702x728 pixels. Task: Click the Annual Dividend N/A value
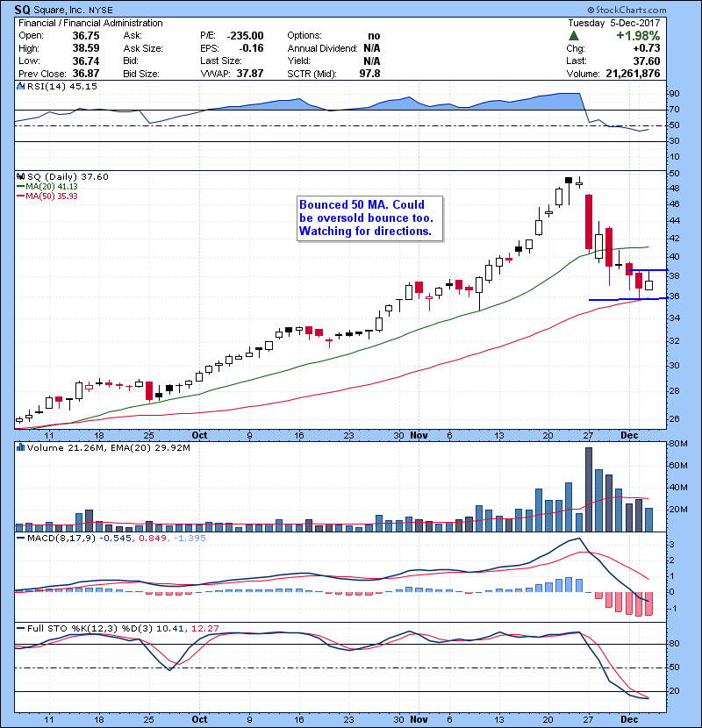click(x=372, y=48)
